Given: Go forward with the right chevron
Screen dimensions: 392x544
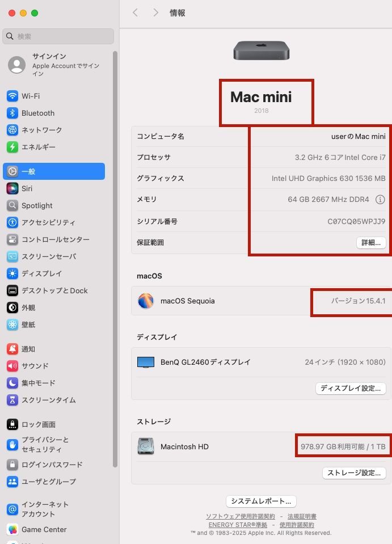Looking at the screenshot, I should coord(156,13).
